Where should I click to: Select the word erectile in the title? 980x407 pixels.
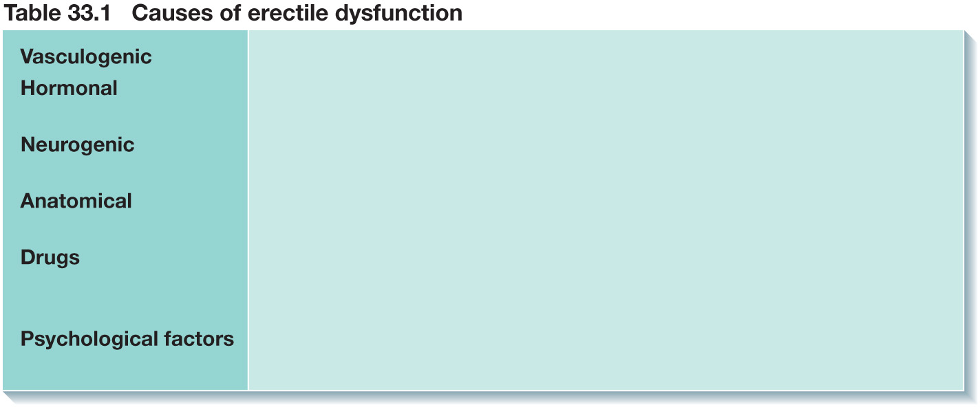pos(282,13)
